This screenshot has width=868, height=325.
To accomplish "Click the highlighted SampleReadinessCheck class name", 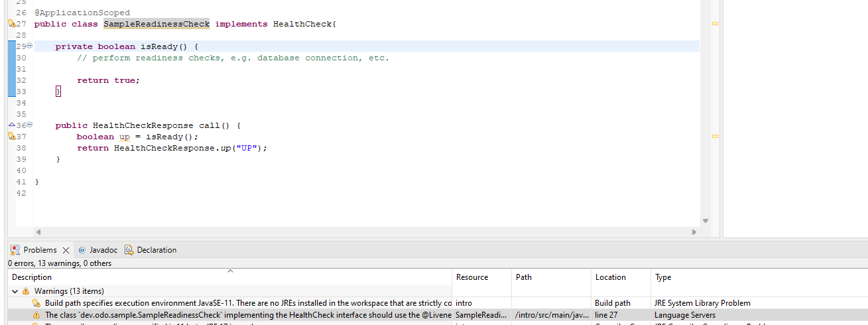I will [x=156, y=24].
